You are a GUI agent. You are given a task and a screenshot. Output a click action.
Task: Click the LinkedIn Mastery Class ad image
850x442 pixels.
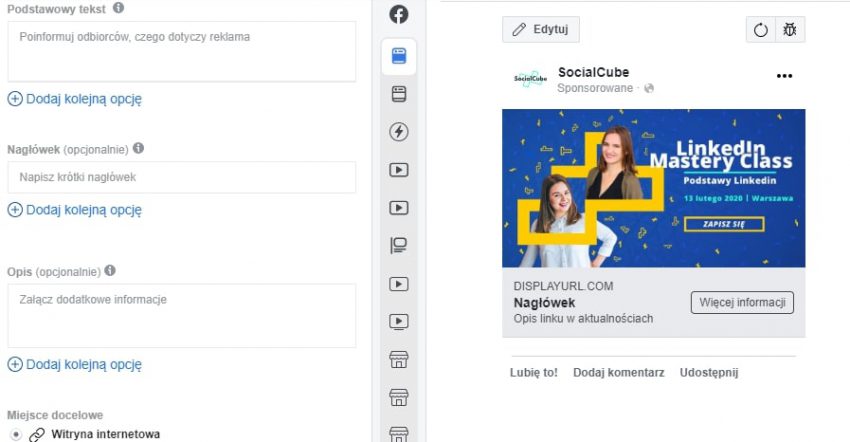click(x=653, y=188)
